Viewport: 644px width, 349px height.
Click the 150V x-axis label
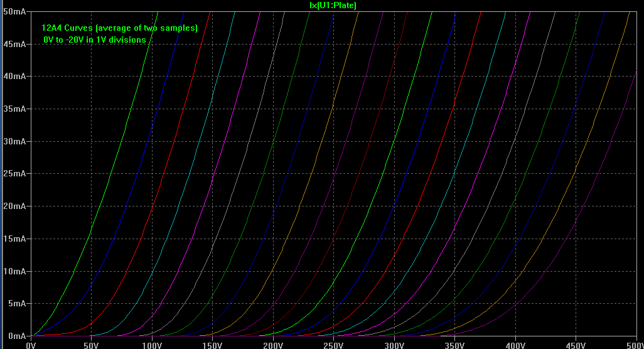[x=212, y=345]
